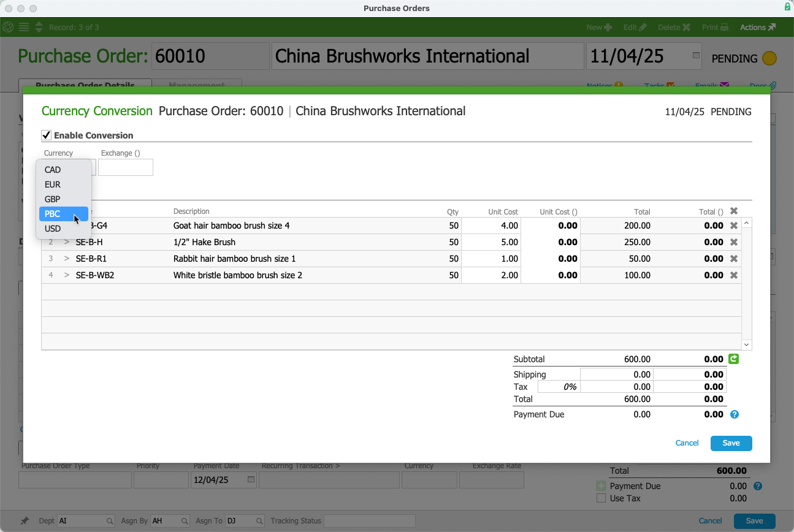Screen dimensions: 794x532
Task: Choose EUR from the currency list
Action: coord(64,184)
